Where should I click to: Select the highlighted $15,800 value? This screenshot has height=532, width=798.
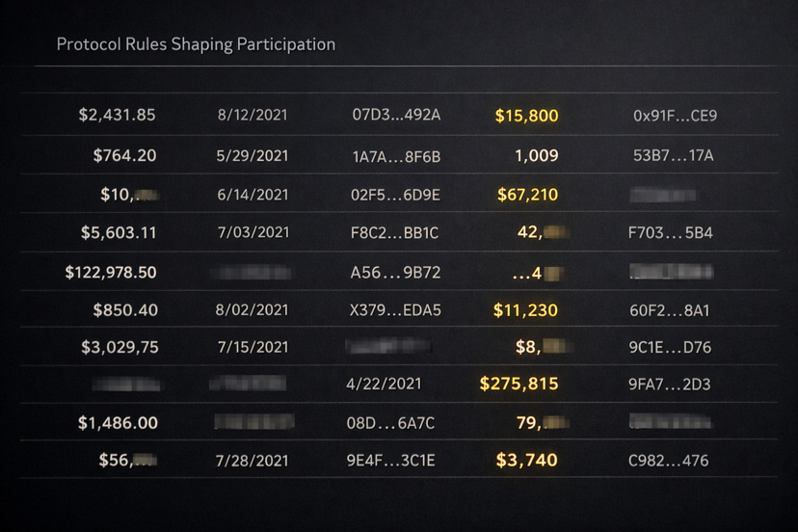point(527,116)
